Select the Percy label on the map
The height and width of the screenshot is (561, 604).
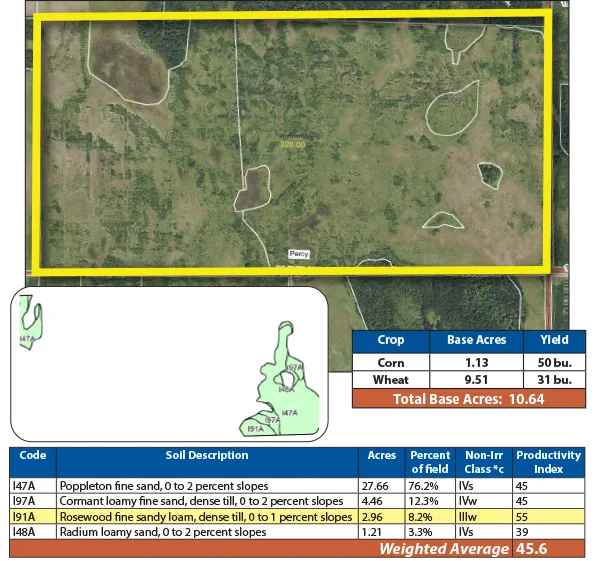click(298, 254)
